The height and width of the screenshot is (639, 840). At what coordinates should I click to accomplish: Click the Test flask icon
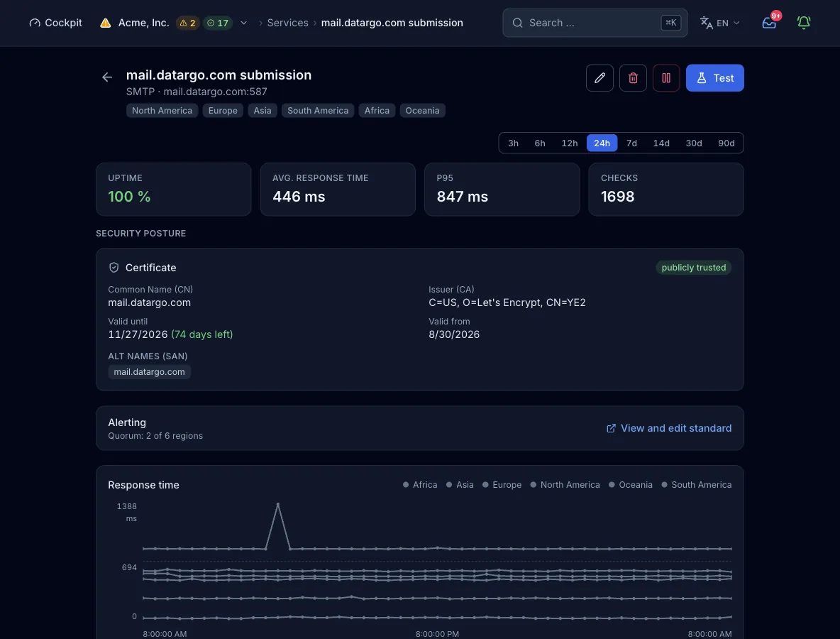click(701, 77)
